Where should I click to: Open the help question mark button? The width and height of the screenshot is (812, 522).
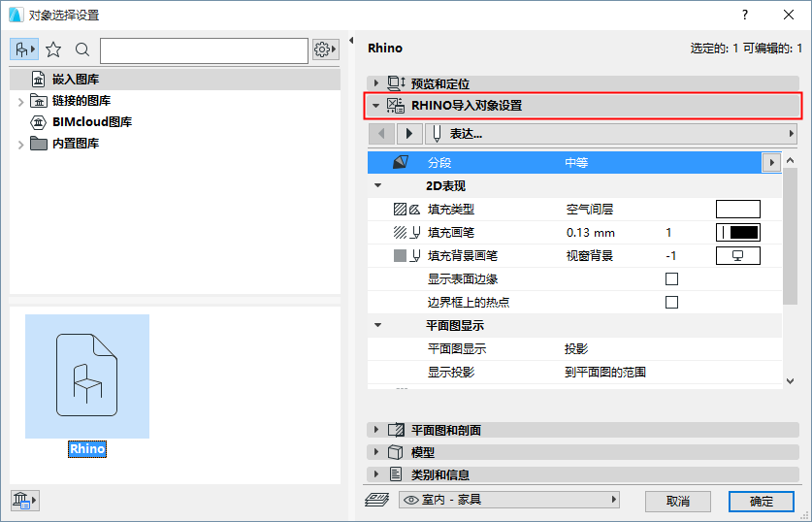pos(745,15)
